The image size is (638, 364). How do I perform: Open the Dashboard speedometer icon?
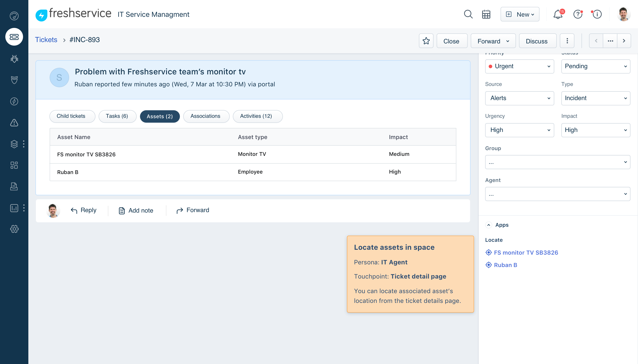14,16
